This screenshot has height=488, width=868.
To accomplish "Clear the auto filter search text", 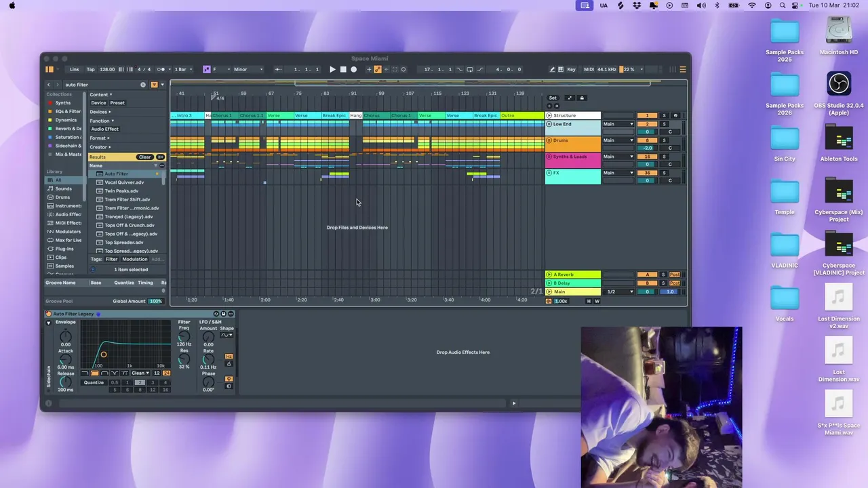I will 143,85.
